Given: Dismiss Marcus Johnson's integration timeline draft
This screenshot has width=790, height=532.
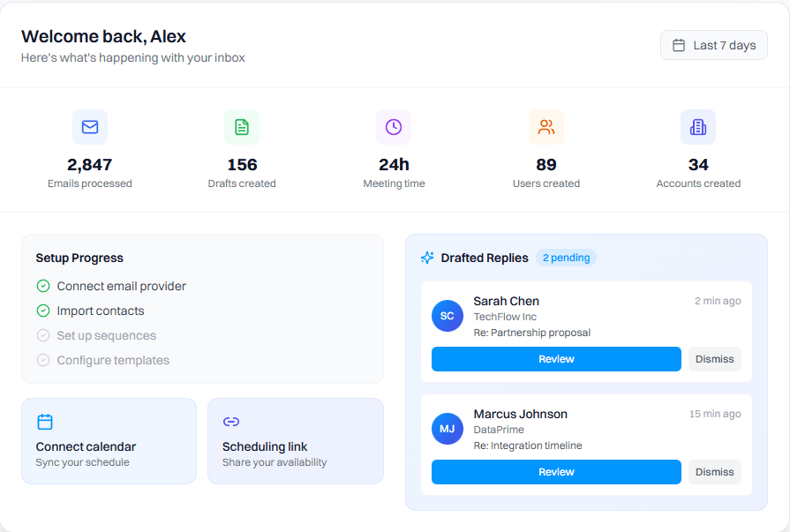Looking at the screenshot, I should pos(714,472).
